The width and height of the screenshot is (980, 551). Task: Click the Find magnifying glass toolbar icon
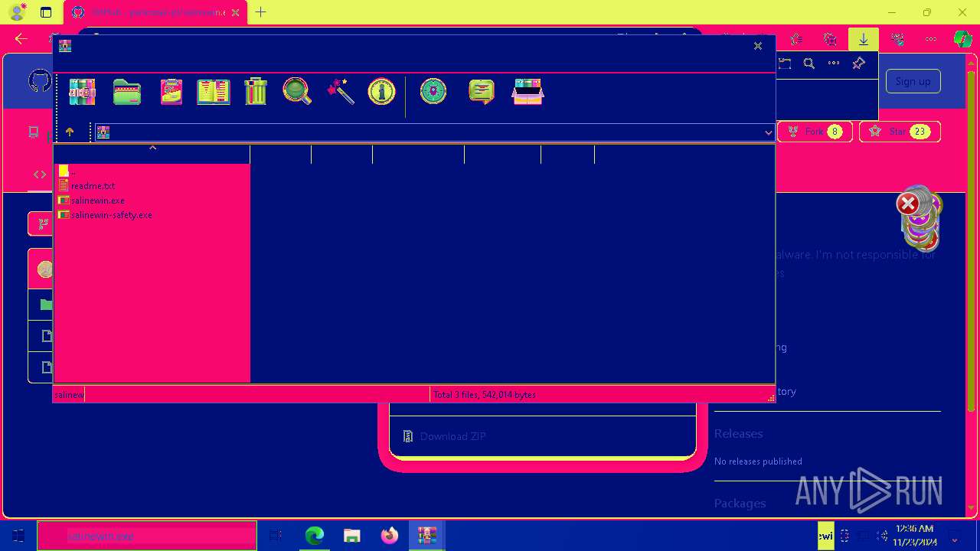(x=297, y=92)
